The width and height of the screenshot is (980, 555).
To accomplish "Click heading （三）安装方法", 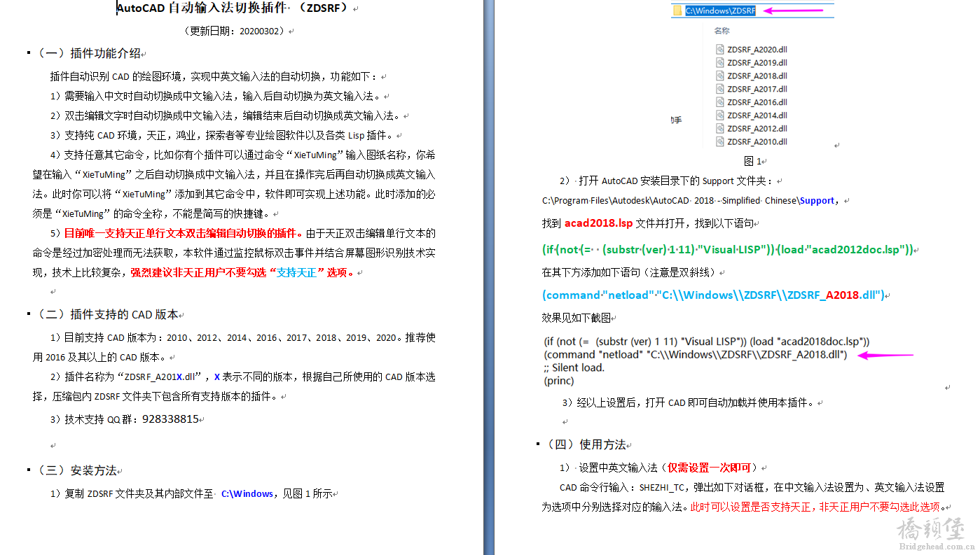I will pos(76,470).
